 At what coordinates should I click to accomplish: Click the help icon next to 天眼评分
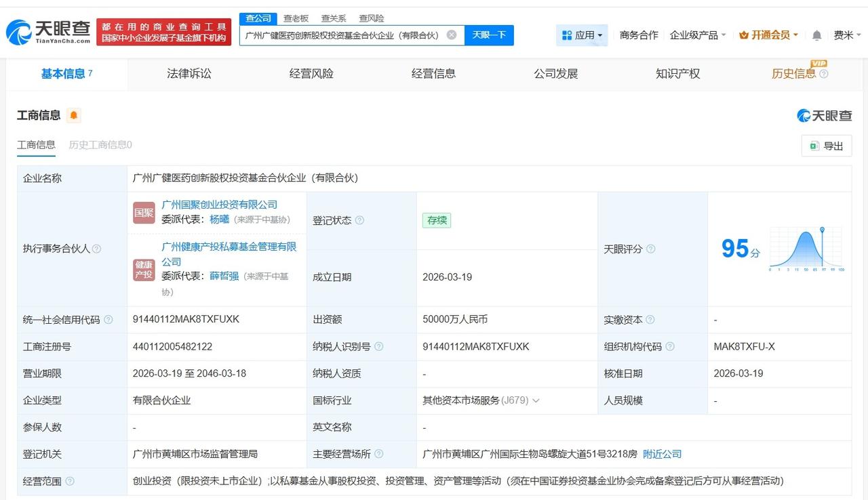(649, 249)
